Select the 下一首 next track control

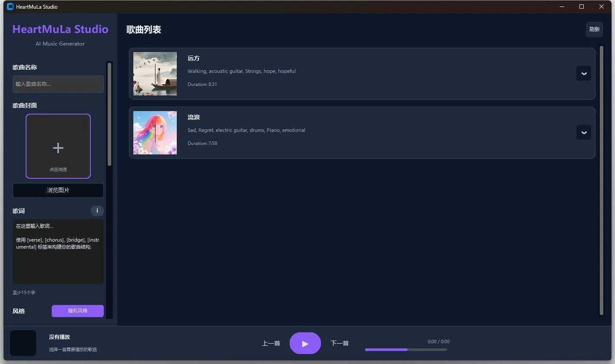[339, 343]
